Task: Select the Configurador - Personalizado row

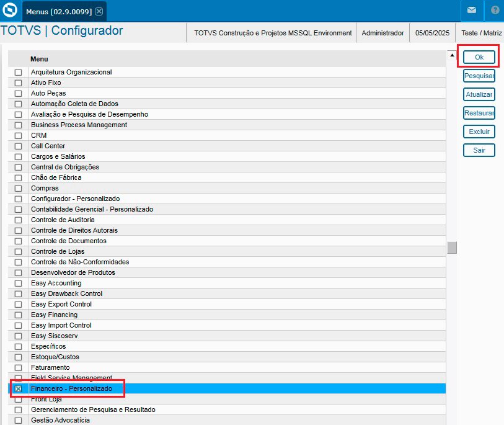Action: (227, 199)
